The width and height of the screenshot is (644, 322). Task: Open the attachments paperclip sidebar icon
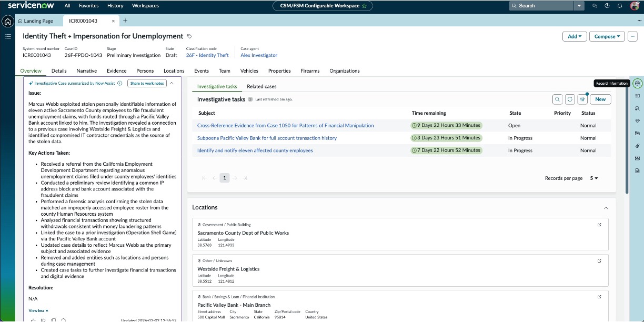(637, 146)
